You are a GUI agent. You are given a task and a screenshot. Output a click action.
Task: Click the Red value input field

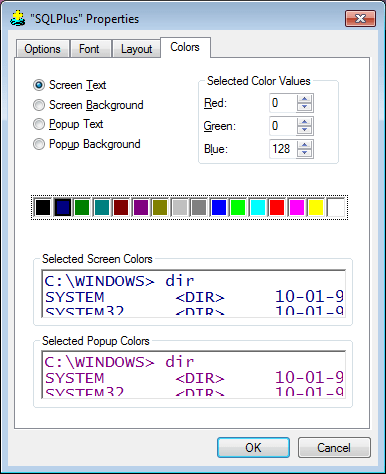click(x=283, y=103)
